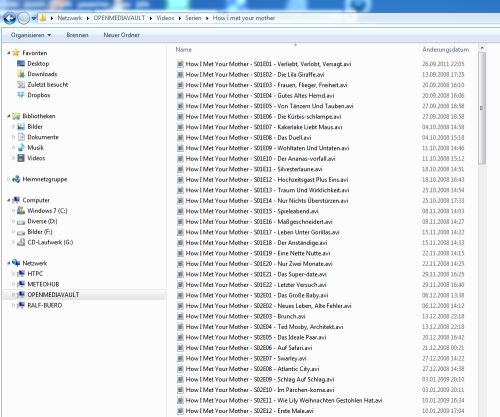Image resolution: width=500 pixels, height=417 pixels.
Task: Click the folder icon in the address bar
Action: [43, 18]
